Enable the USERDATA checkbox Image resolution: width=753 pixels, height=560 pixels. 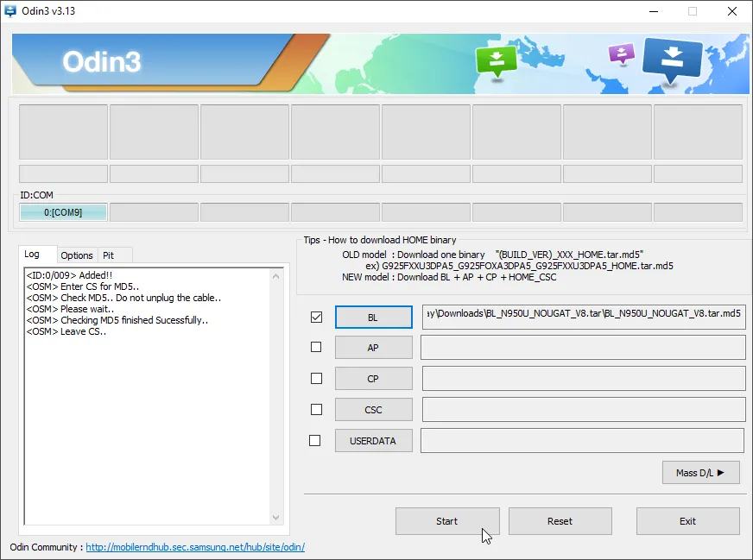[x=316, y=440]
